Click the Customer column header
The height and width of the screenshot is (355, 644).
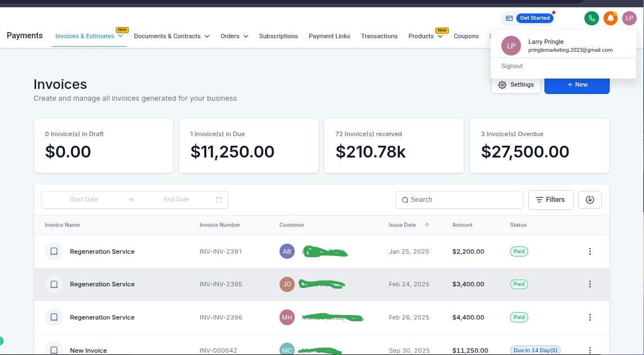[292, 225]
